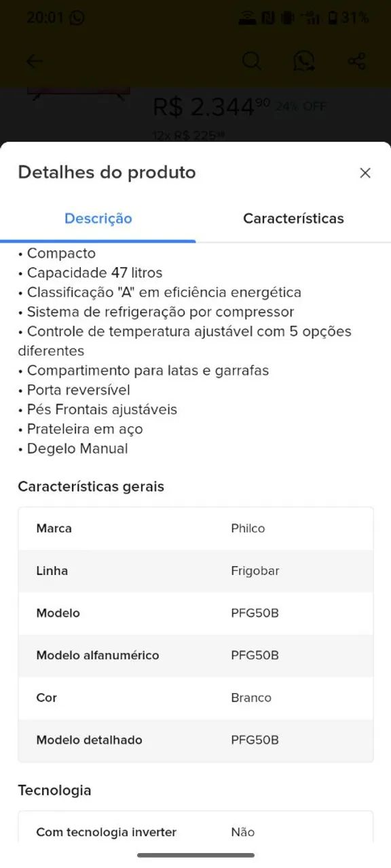Tap the Cor Branco row
391x868 pixels.
[x=195, y=698]
